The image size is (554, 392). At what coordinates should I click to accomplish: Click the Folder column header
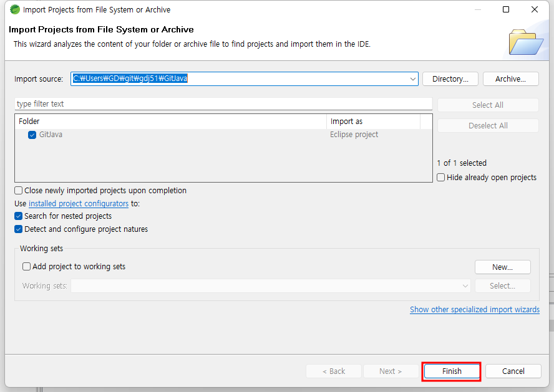click(x=171, y=122)
